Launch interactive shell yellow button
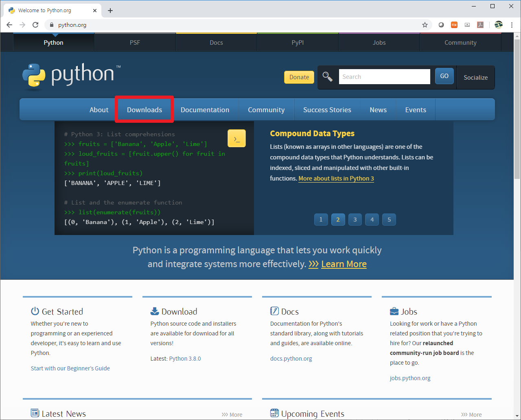521x420 pixels. tap(236, 138)
